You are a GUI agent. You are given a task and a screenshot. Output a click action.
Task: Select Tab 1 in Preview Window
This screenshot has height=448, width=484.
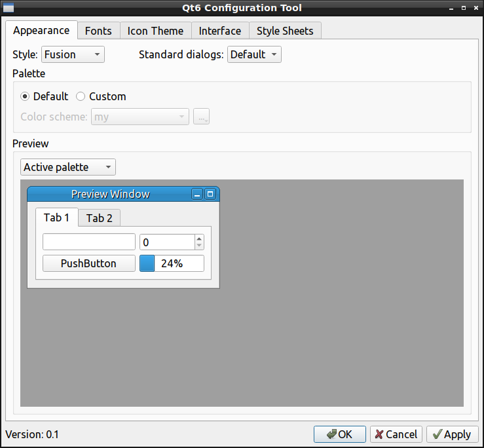click(57, 217)
